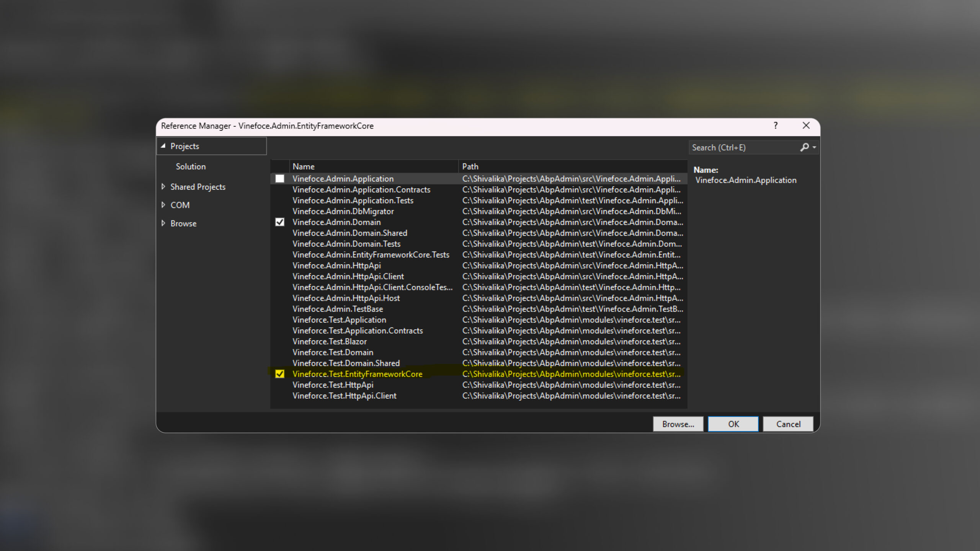
Task: Close the Reference Manager dialog
Action: click(806, 126)
